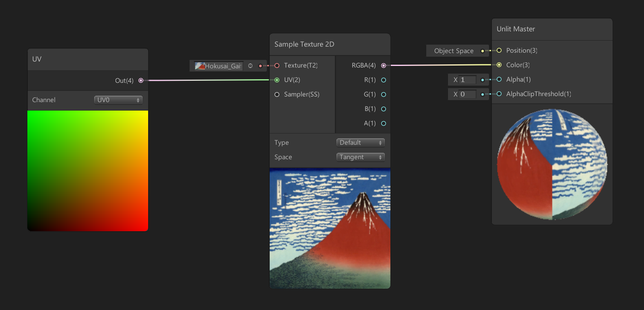Click the Unlit Master sphere preview
This screenshot has width=644, height=310.
coord(552,164)
